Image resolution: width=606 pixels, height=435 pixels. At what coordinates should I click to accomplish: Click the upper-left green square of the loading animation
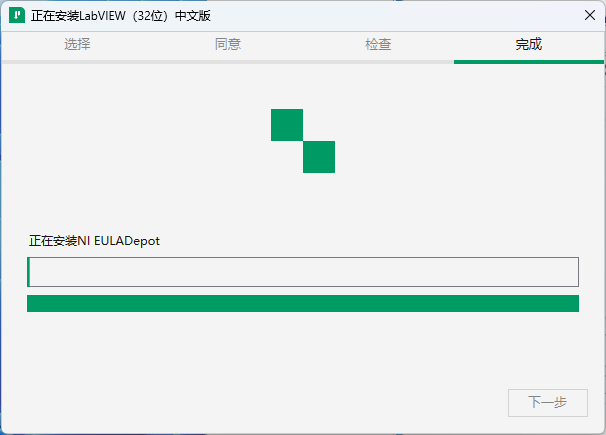point(287,125)
